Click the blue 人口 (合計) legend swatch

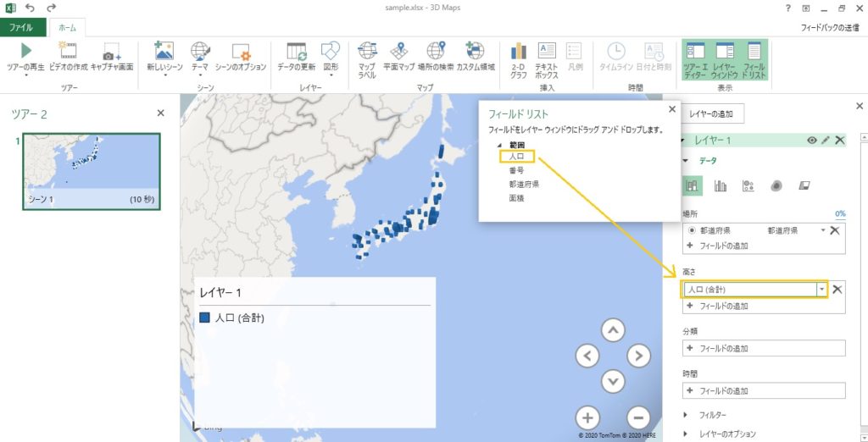pyautogui.click(x=204, y=318)
